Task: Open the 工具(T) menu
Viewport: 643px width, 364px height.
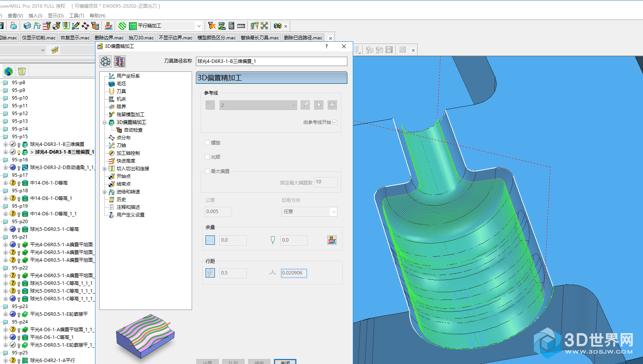Action: (x=77, y=16)
